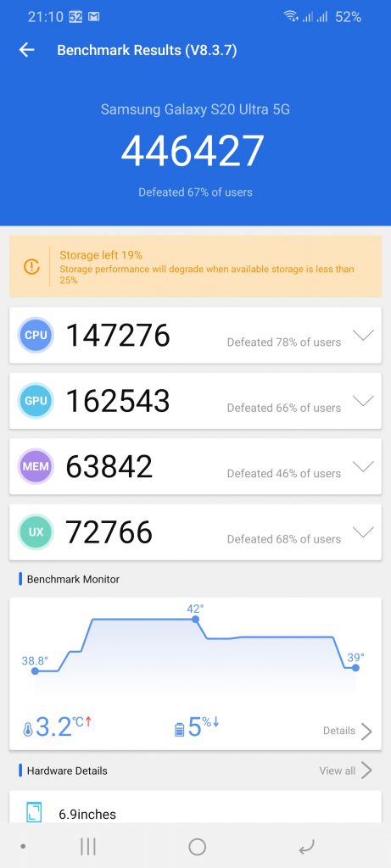Tap the screen size icon beside 6.9inches
This screenshot has width=391, height=868.
34,812
